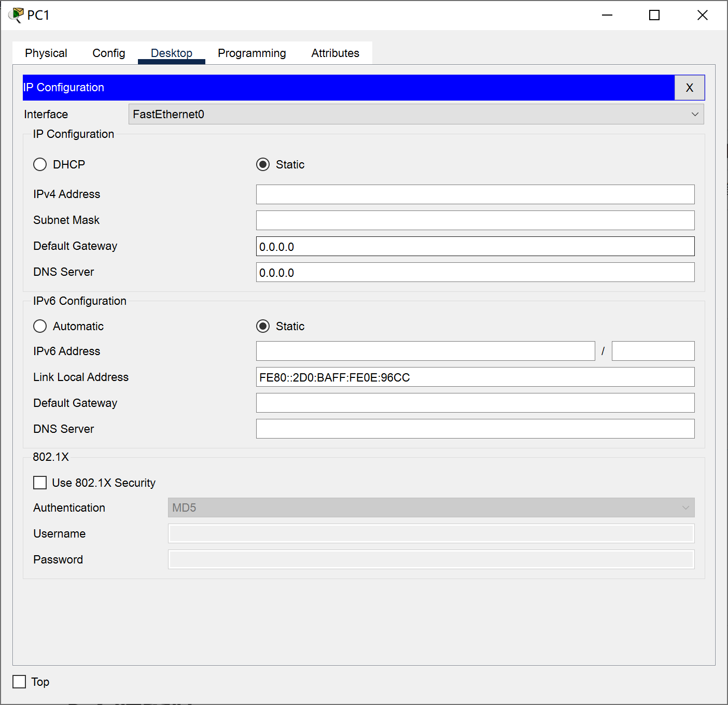Switch to the Physical tab
728x705 pixels.
tap(46, 53)
